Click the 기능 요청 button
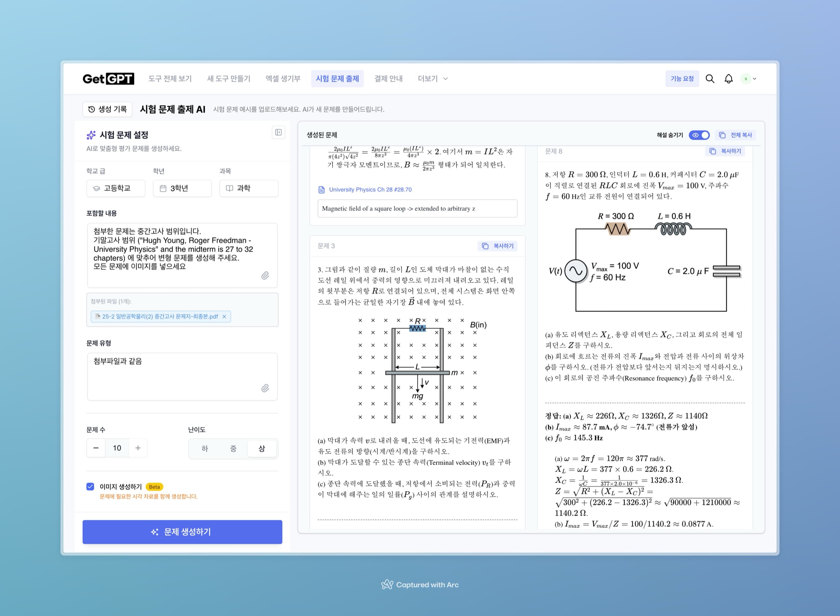 (x=682, y=79)
